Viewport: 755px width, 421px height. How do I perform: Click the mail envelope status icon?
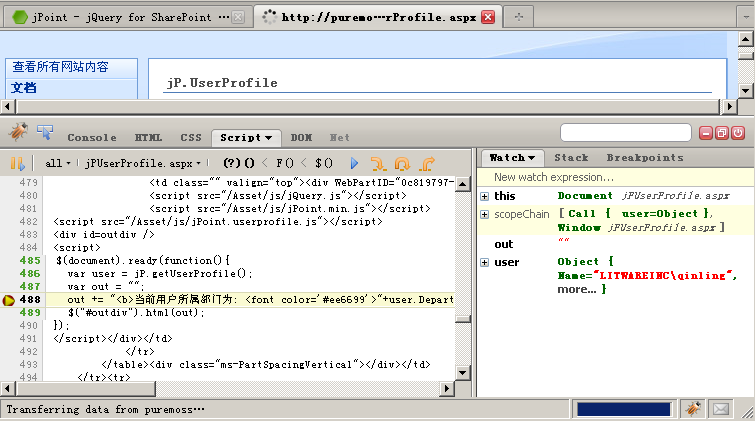coord(721,409)
